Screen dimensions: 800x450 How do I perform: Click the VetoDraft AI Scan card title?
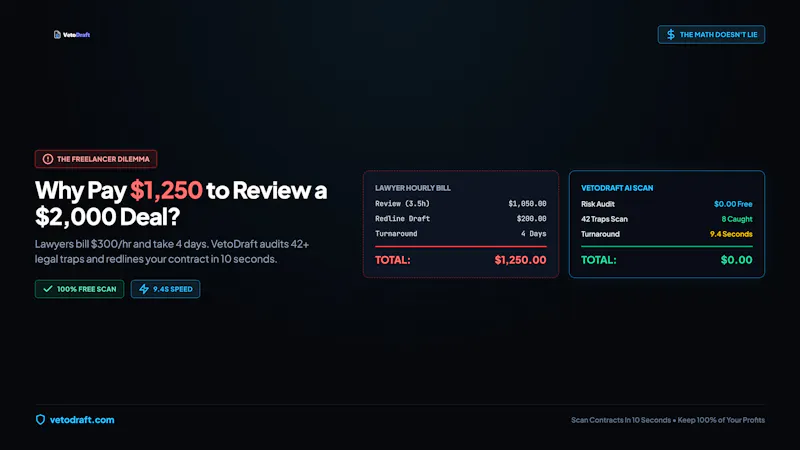617,188
